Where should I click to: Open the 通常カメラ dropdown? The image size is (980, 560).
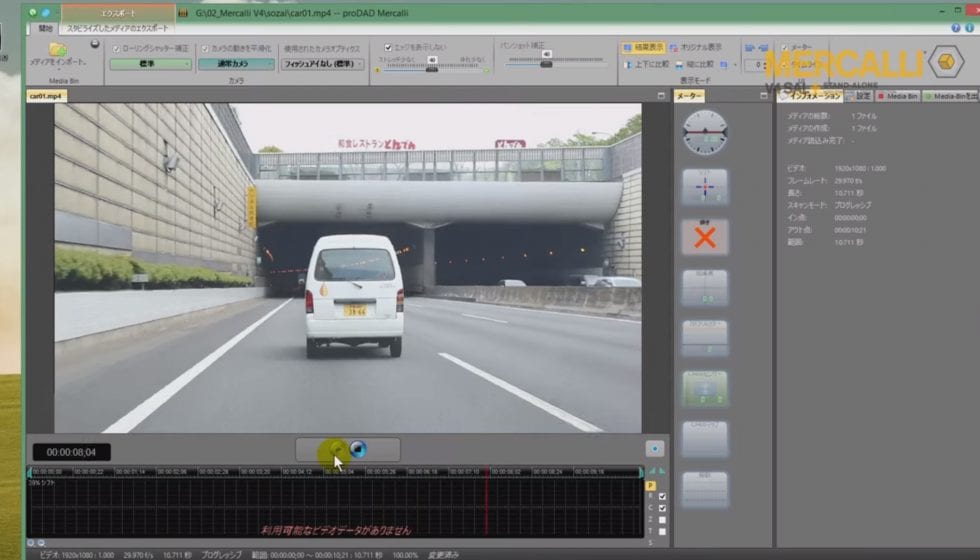[236, 64]
